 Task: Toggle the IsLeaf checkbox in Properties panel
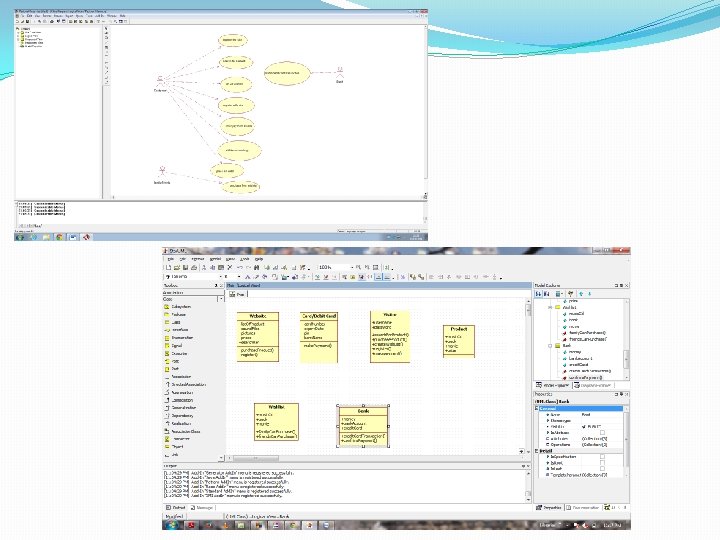coord(602,469)
